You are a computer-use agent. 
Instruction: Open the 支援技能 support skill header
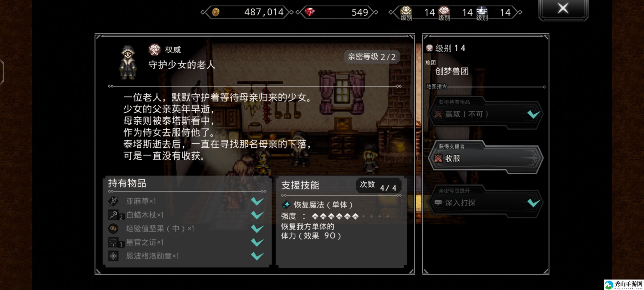point(300,185)
